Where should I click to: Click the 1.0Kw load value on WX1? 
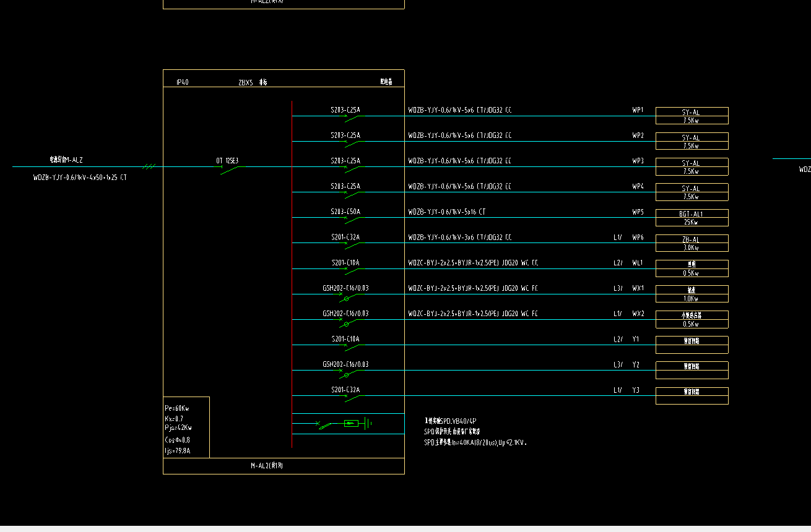tap(692, 298)
